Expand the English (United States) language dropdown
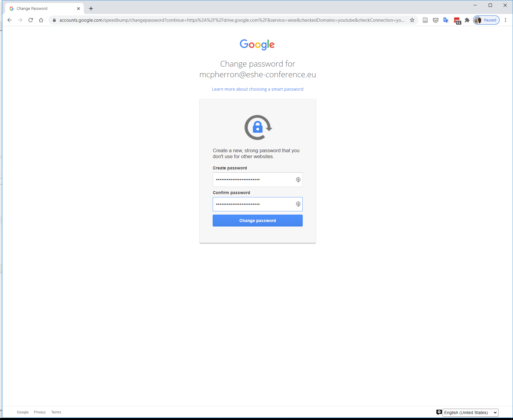 pos(470,413)
